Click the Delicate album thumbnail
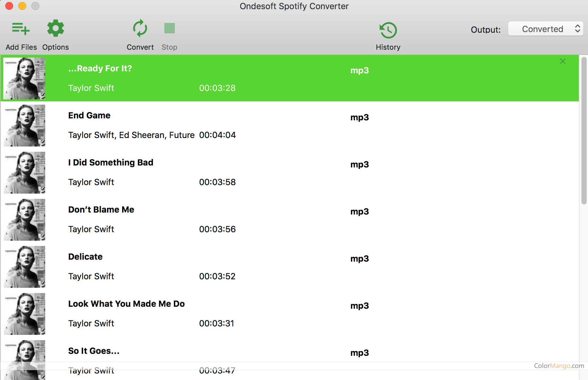This screenshot has height=380, width=588. (24, 267)
